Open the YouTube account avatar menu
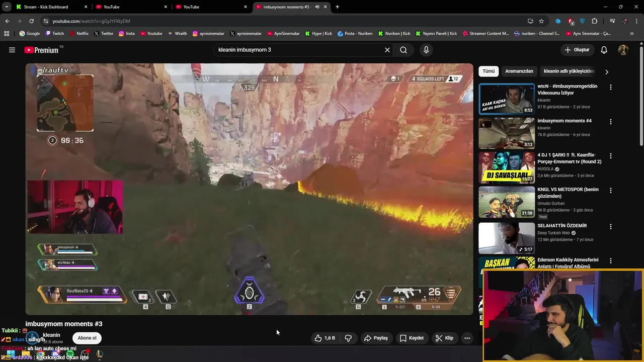Image resolution: width=644 pixels, height=362 pixels. click(x=623, y=50)
